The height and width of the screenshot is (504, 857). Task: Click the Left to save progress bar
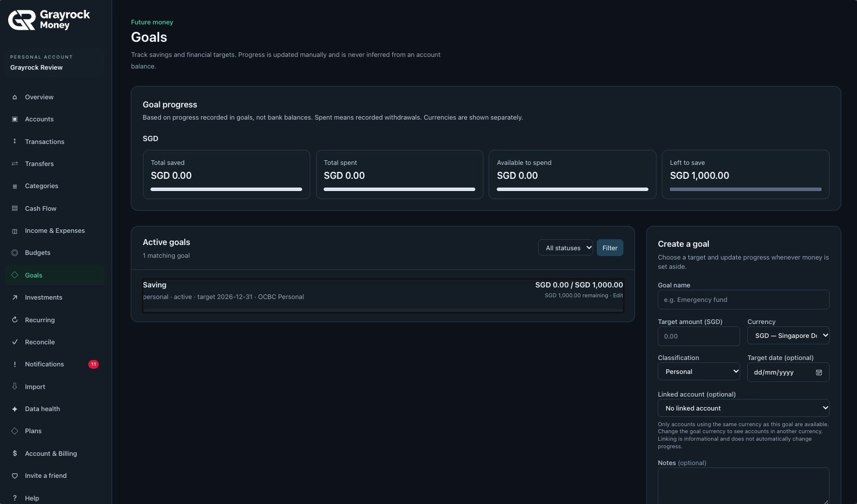pos(745,189)
